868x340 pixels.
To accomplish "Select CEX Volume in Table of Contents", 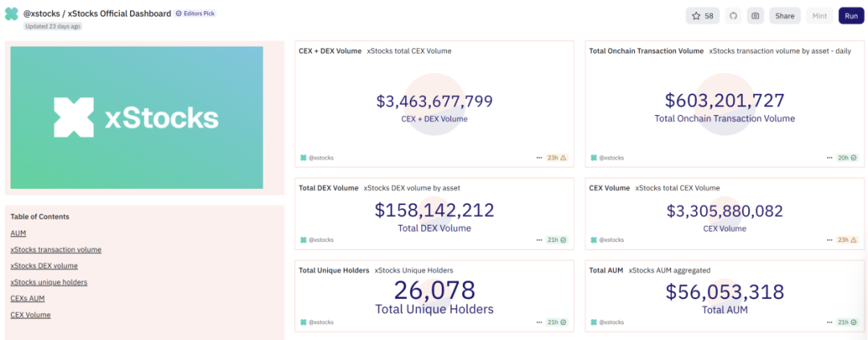I will click(31, 315).
